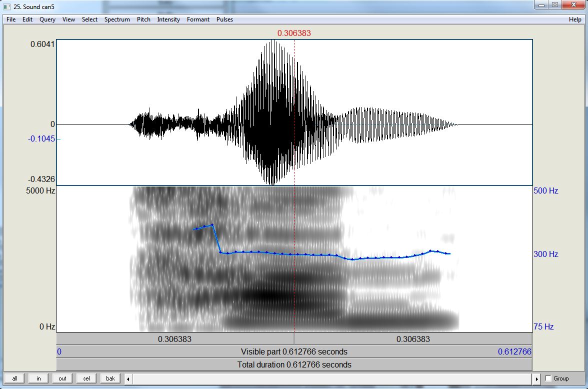
Task: Click the 75 Hz pitch floor label
Action: tap(543, 326)
